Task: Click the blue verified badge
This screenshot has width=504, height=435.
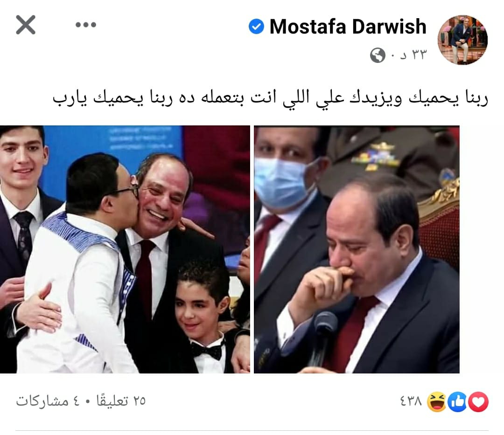Action: click(x=256, y=26)
